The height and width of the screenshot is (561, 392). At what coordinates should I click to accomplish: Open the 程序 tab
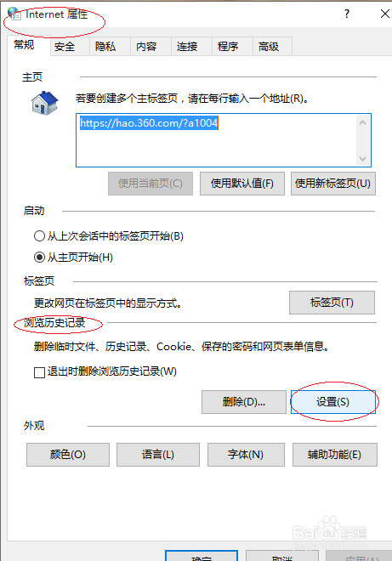[228, 47]
